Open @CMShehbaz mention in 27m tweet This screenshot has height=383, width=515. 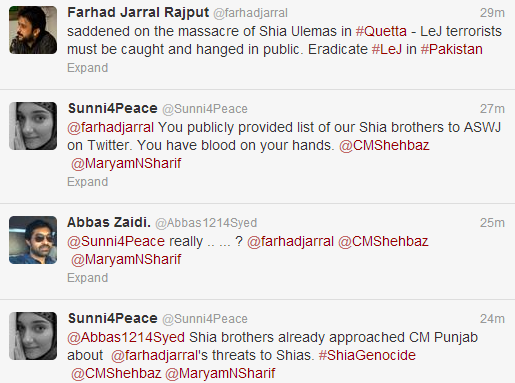coord(384,145)
